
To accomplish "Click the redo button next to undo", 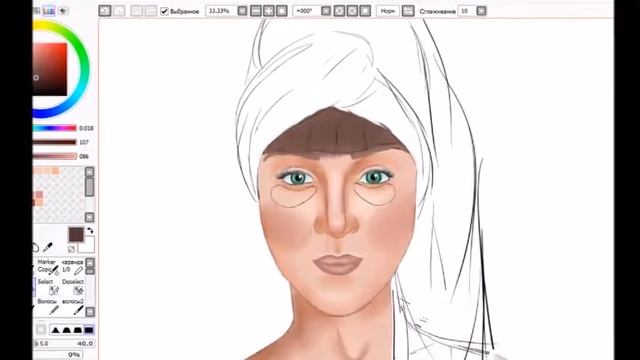I will click(119, 11).
